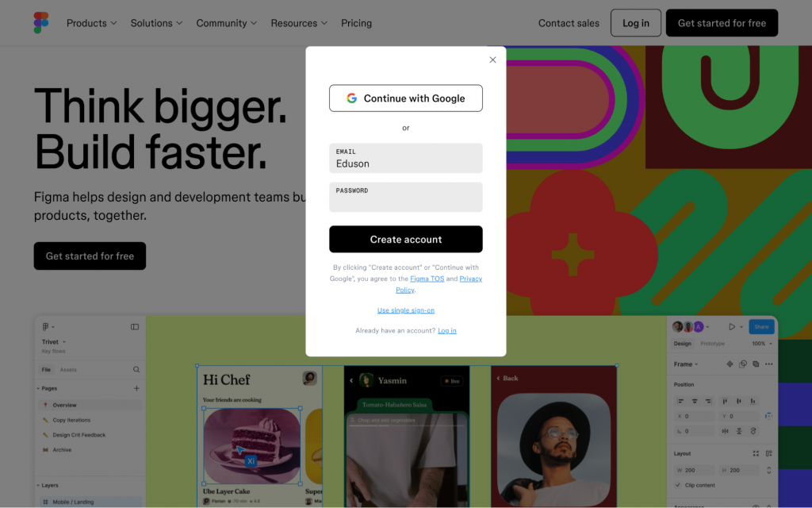812x508 pixels.
Task: Open the more options ellipsis in Frame row
Action: (769, 364)
